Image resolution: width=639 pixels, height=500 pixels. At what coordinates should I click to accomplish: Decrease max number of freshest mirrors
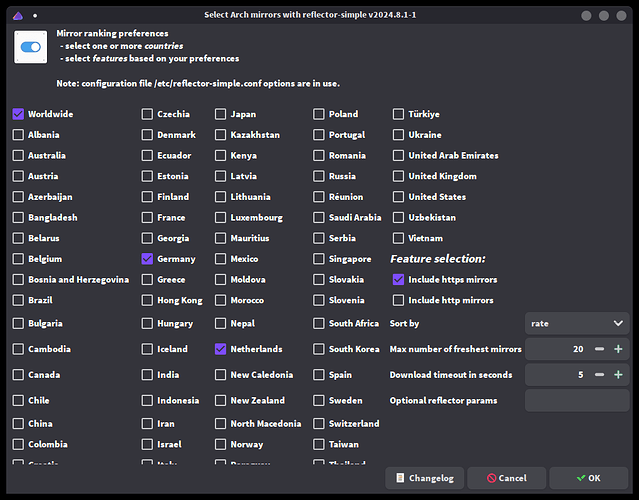tap(599, 349)
